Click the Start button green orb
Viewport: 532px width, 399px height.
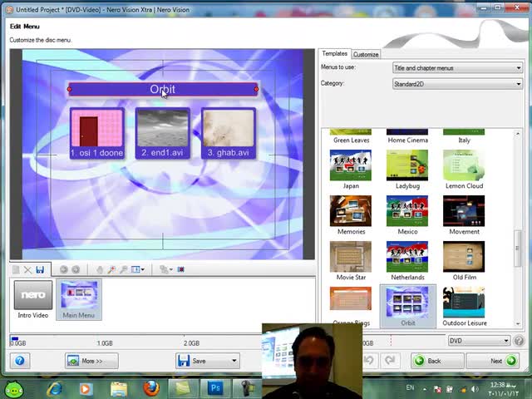(x=14, y=389)
